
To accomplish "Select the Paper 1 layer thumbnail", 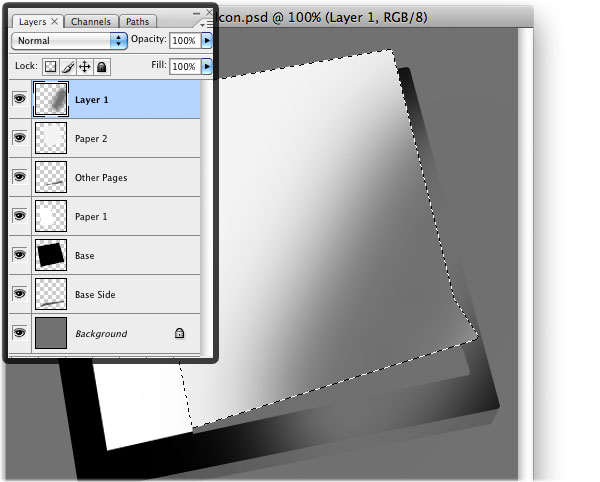I will click(51, 216).
